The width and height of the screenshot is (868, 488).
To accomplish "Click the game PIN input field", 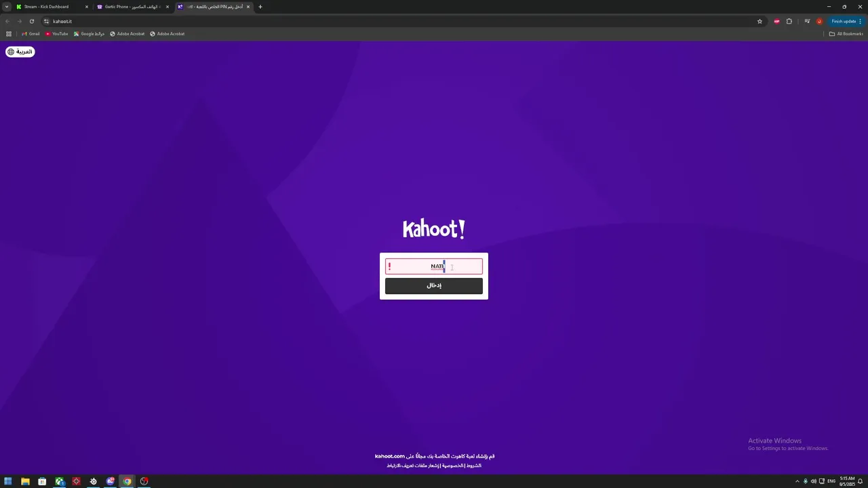I will pos(434,266).
